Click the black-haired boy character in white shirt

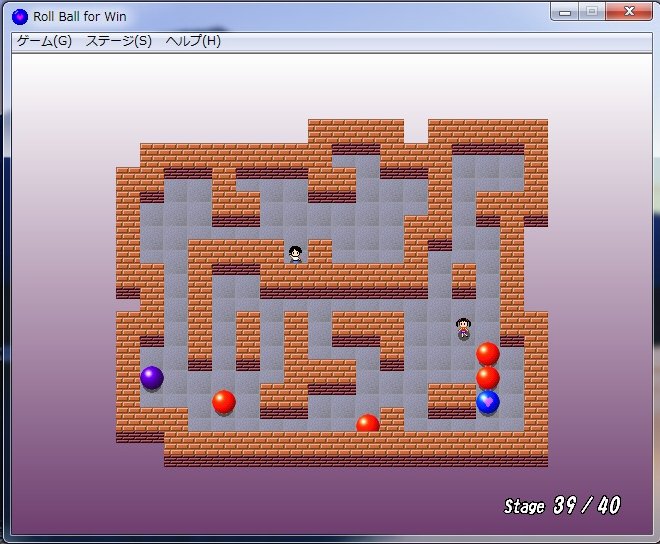[x=296, y=254]
